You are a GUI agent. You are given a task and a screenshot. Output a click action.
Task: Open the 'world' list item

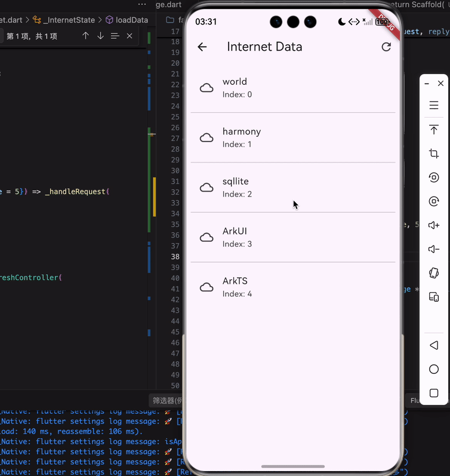293,88
